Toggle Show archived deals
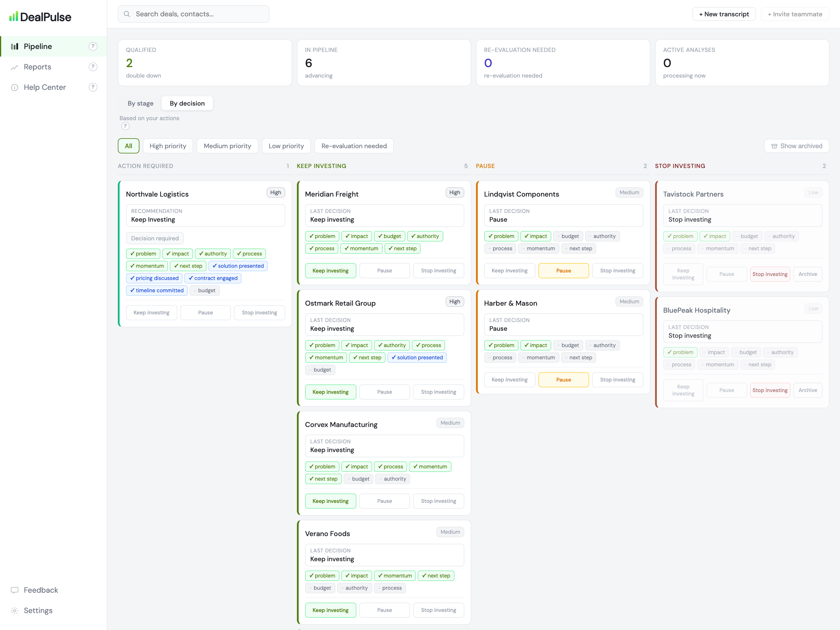840x630 pixels. click(797, 146)
